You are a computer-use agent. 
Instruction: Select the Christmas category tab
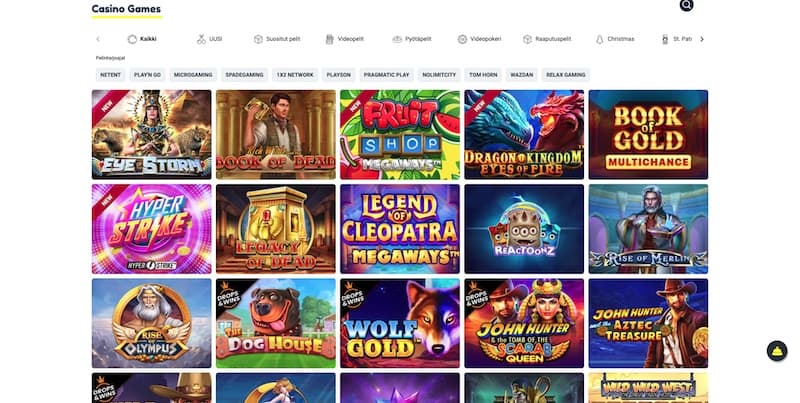pyautogui.click(x=615, y=39)
